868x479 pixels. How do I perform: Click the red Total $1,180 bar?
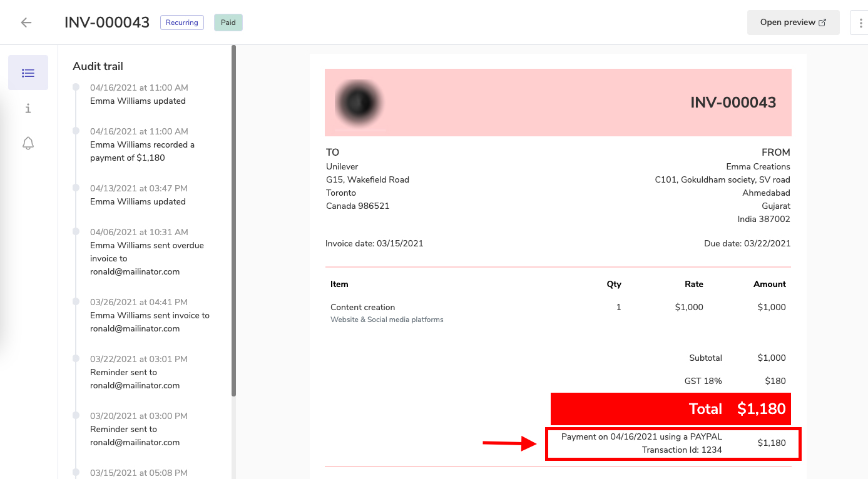coord(670,408)
